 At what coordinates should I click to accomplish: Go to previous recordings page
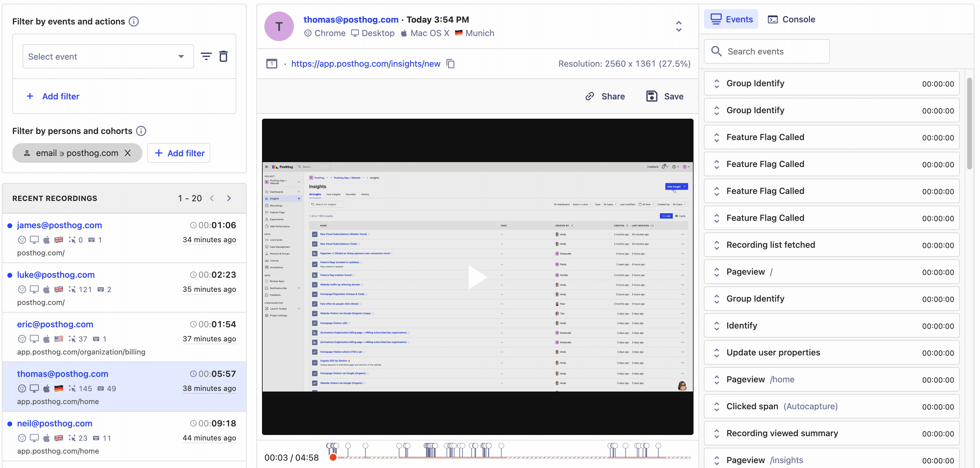pos(212,198)
